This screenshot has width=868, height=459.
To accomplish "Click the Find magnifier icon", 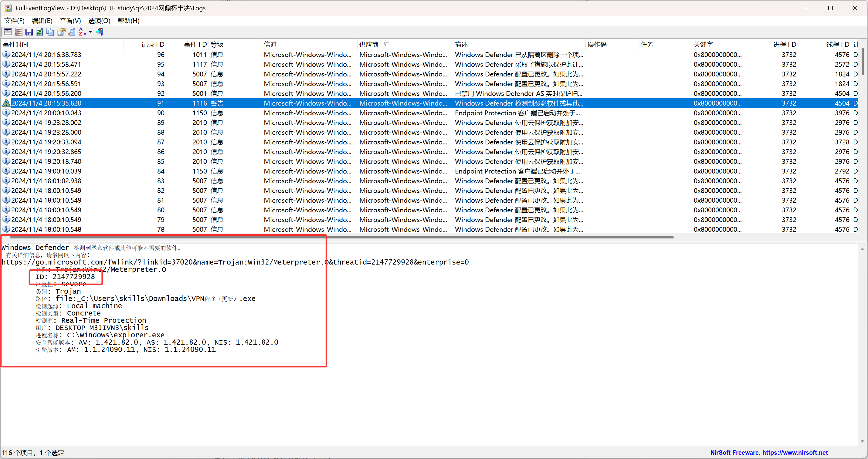I will pyautogui.click(x=71, y=32).
